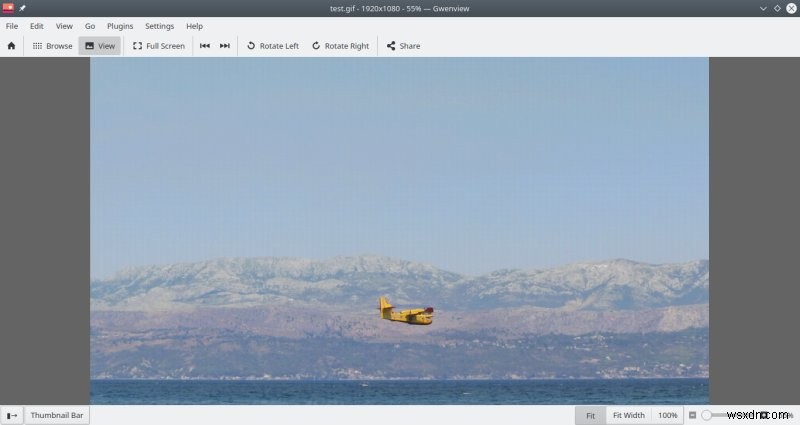Set zoom to 100%
Screen dimensions: 800x425
[x=667, y=415]
